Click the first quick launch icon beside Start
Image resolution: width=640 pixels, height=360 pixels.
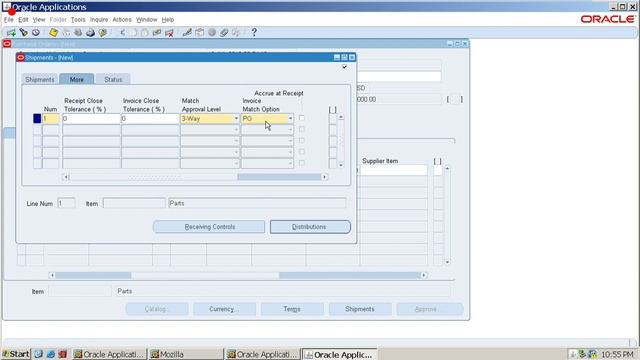tap(38, 354)
